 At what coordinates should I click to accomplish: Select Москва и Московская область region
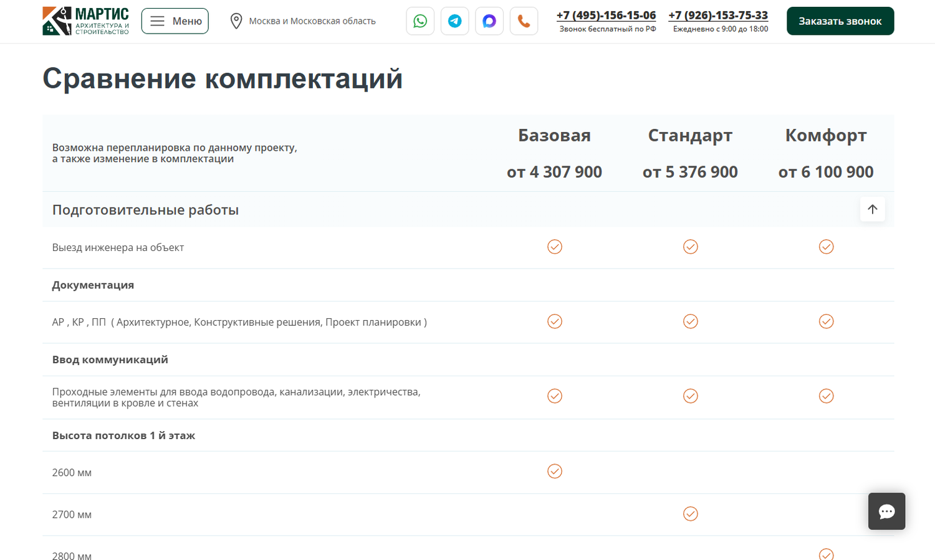coord(312,21)
